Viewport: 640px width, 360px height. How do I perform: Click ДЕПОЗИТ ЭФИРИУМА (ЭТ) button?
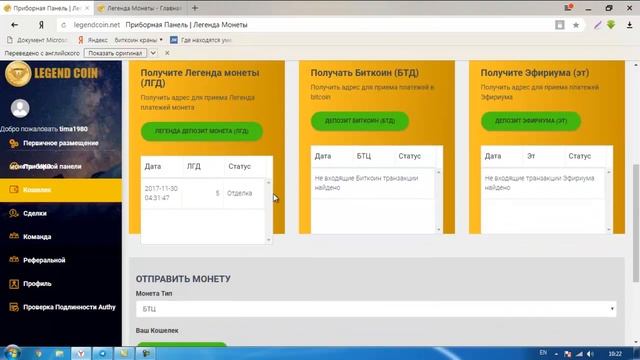tap(531, 121)
